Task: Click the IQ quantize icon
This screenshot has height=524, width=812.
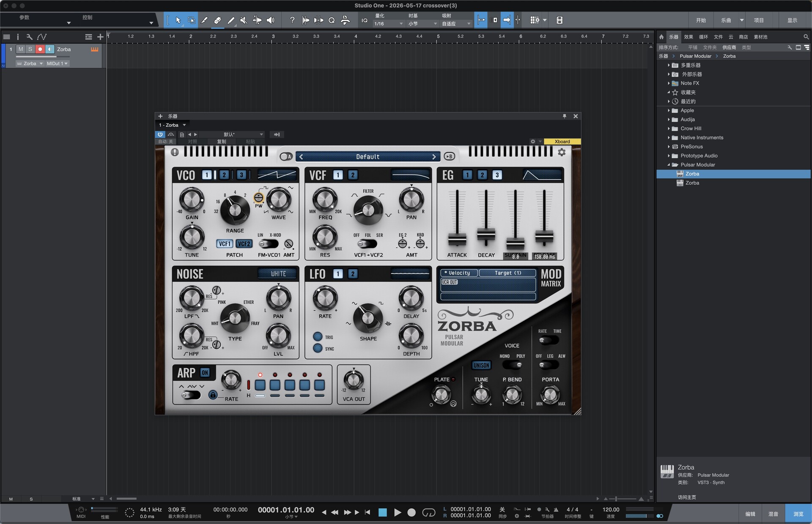Action: [x=365, y=20]
